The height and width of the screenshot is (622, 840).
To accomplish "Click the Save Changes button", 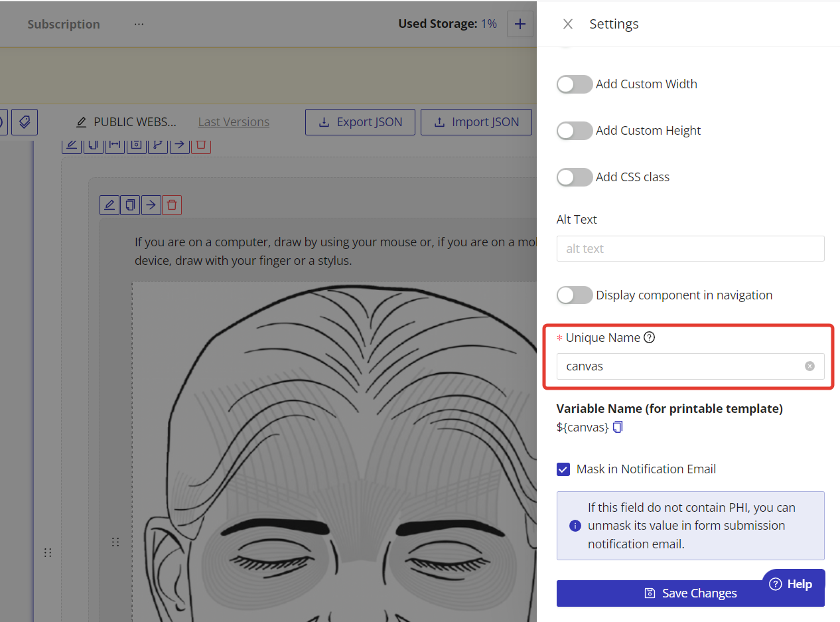I will click(690, 593).
